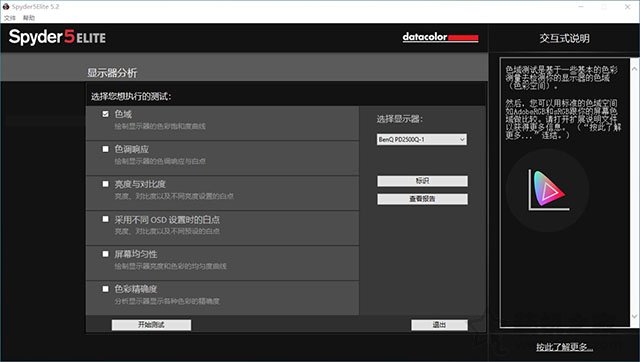Click scroll-down arrow in help panel
The width and height of the screenshot is (640, 362).
635,316
